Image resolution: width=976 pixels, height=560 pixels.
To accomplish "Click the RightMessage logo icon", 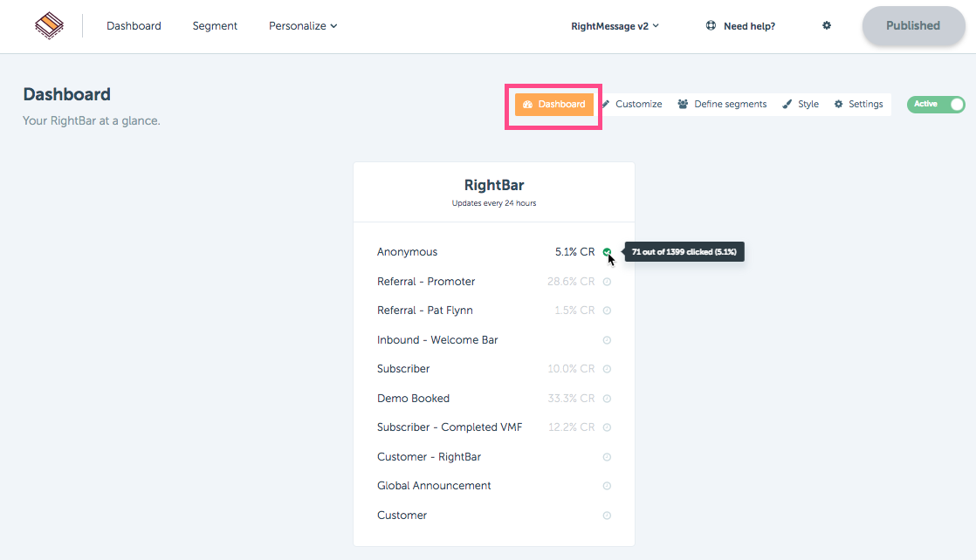I will (49, 25).
